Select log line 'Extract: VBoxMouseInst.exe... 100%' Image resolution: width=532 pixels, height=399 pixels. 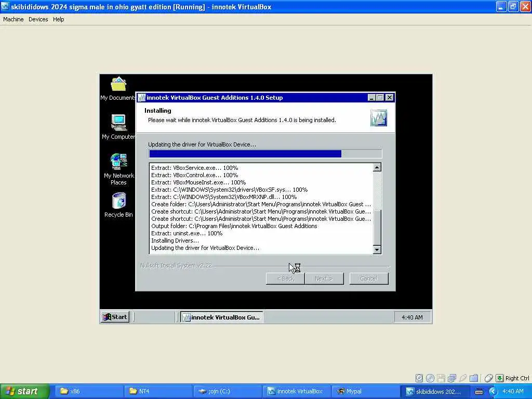(198, 182)
